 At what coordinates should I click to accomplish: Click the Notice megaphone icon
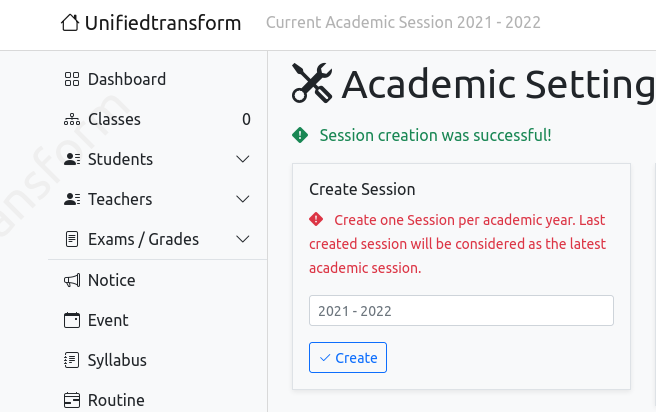click(x=71, y=281)
